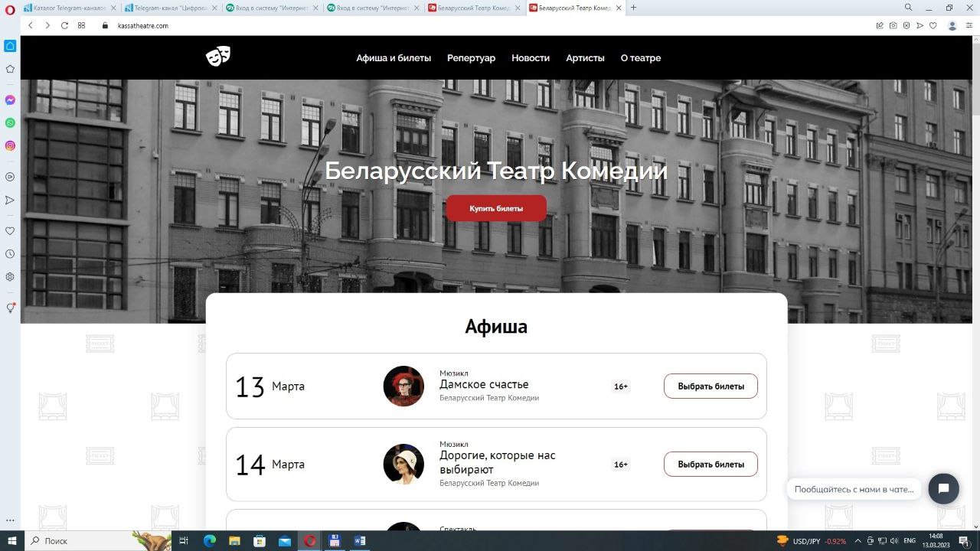Open sidebar three-dot setup menu
Viewport: 980px width, 551px height.
pyautogui.click(x=10, y=520)
